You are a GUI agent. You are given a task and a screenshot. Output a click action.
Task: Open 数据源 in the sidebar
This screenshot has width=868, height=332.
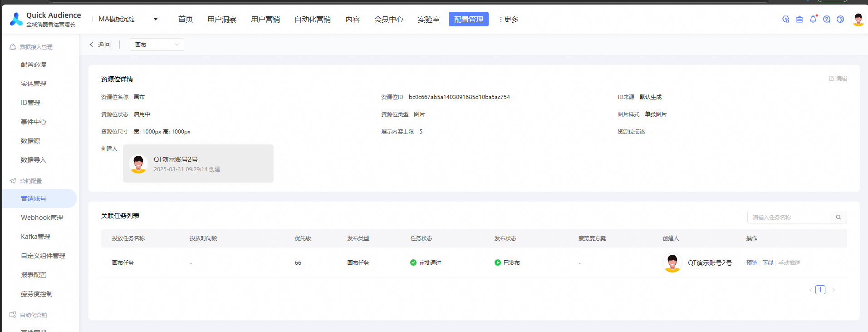point(30,141)
